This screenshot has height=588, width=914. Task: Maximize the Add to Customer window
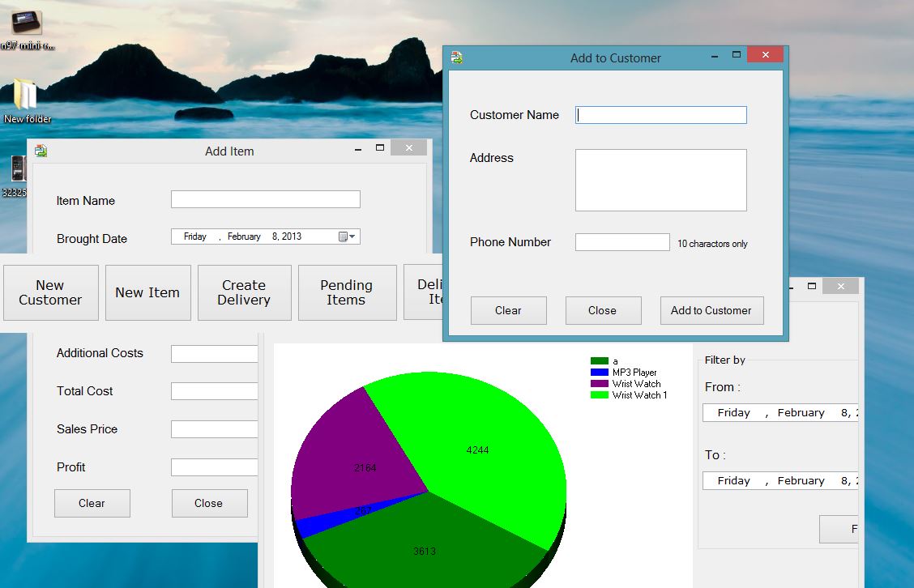(x=737, y=55)
